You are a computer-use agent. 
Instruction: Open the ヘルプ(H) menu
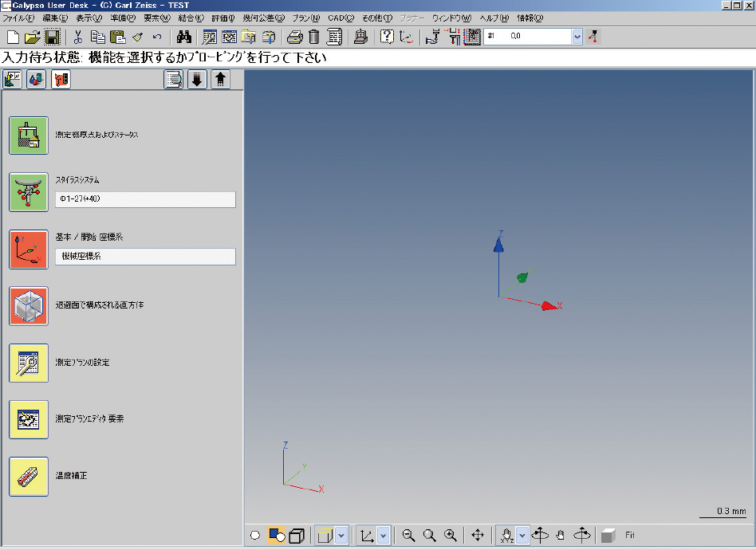tap(494, 18)
